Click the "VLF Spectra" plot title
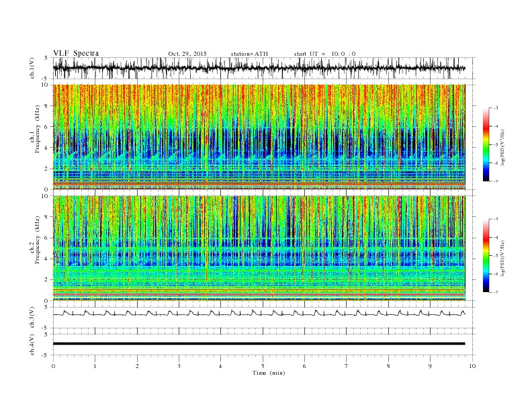This screenshot has width=532, height=411. pyautogui.click(x=76, y=53)
